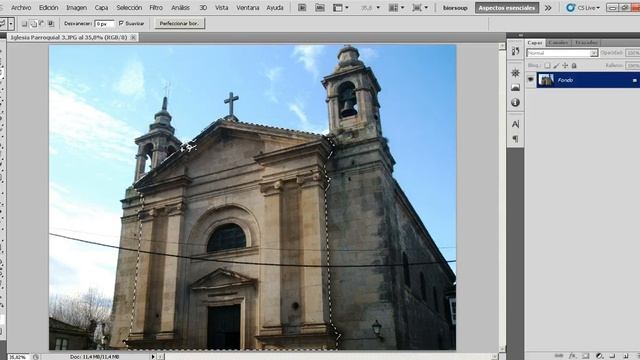Open the Archivo menu
The image size is (640, 360).
21,7
